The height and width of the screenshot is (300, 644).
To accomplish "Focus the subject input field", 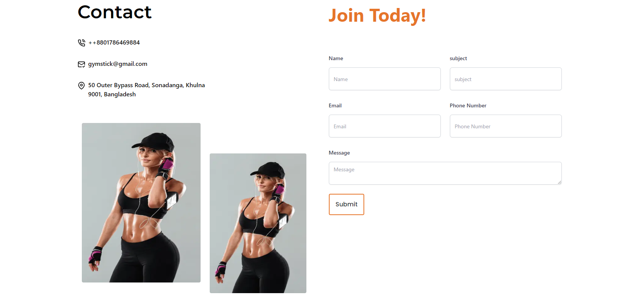I will click(505, 79).
